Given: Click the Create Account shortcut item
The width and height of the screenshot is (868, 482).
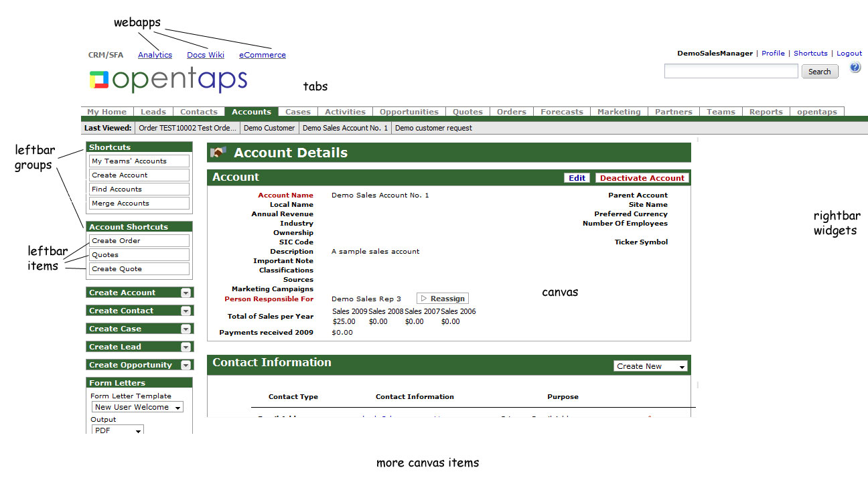Looking at the screenshot, I should 139,175.
